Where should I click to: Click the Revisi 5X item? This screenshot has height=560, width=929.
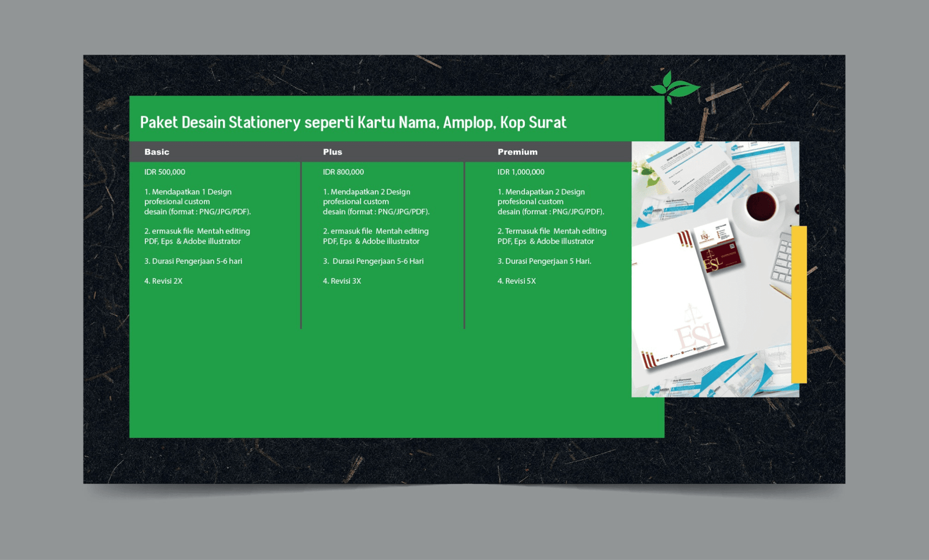coord(516,281)
